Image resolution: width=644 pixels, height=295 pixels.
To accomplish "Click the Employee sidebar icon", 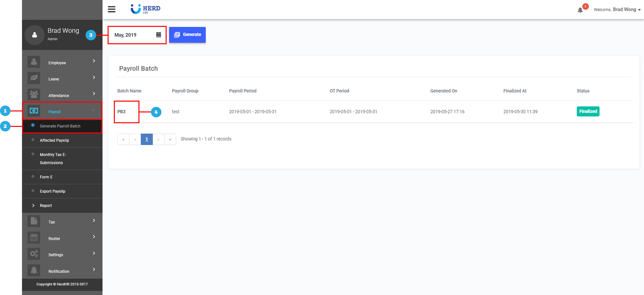I will pyautogui.click(x=34, y=62).
